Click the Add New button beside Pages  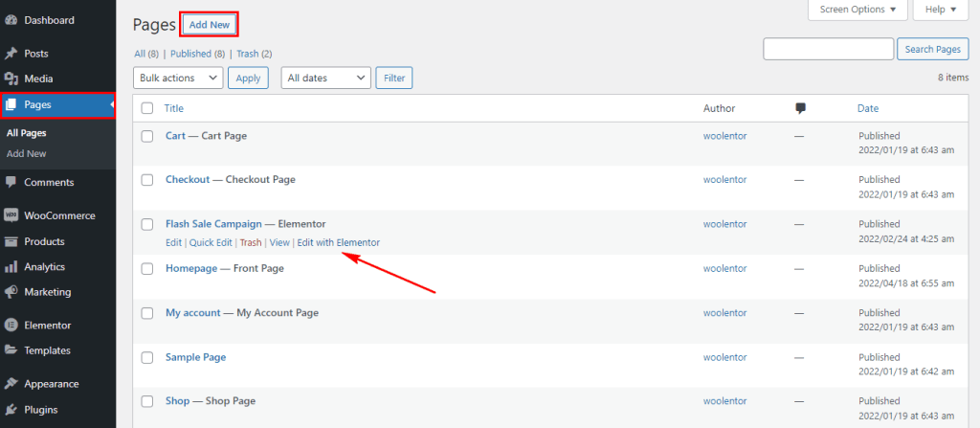tap(210, 24)
